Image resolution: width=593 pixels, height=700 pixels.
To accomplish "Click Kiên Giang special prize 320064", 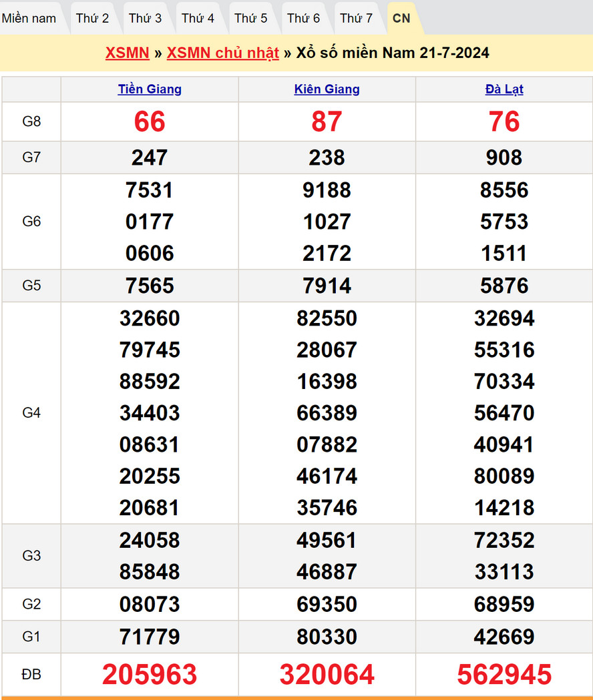I will [x=327, y=675].
